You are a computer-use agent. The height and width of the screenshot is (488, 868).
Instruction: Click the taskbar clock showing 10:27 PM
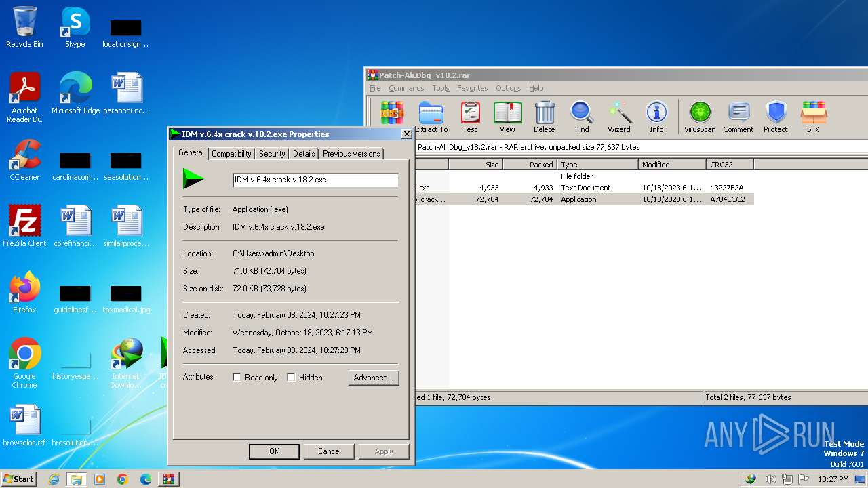[833, 479]
